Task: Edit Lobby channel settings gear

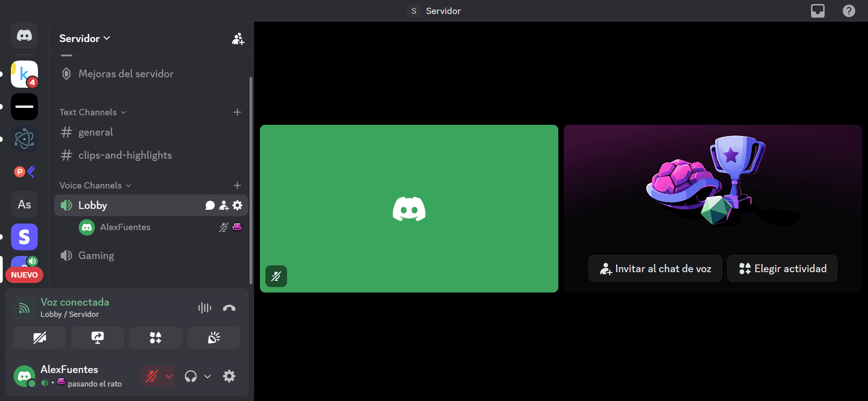Action: (237, 205)
